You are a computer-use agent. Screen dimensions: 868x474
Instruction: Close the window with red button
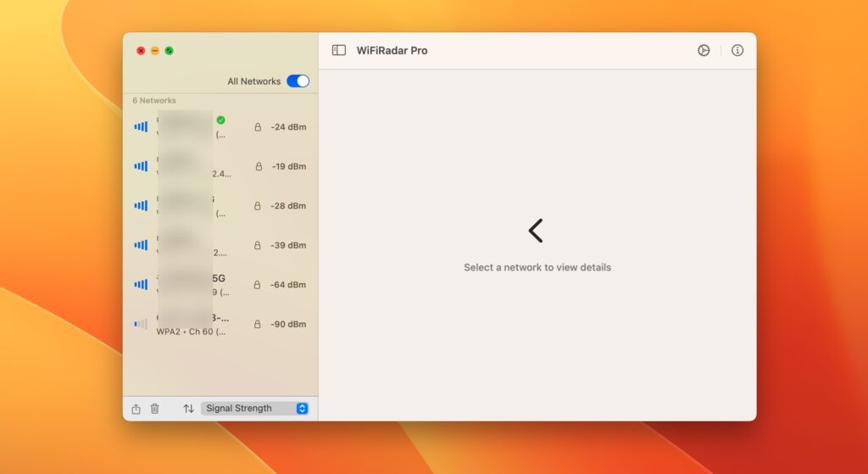(141, 50)
